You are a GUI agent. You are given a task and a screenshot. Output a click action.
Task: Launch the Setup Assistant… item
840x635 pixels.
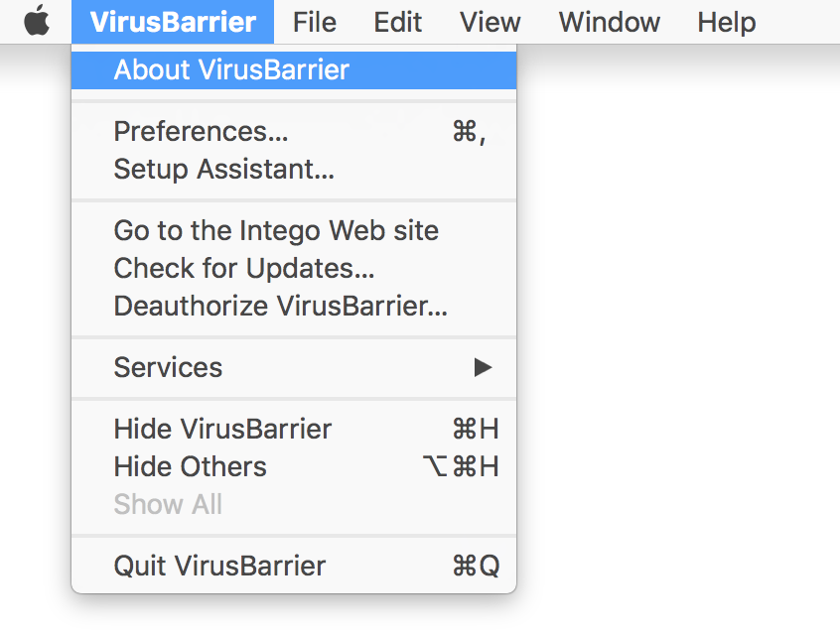pos(294,170)
